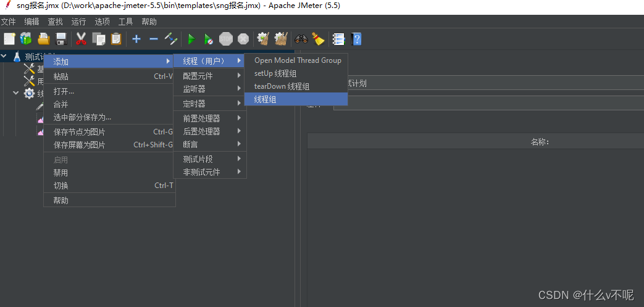Click 切换 in context menu
644x307 pixels.
109,186
